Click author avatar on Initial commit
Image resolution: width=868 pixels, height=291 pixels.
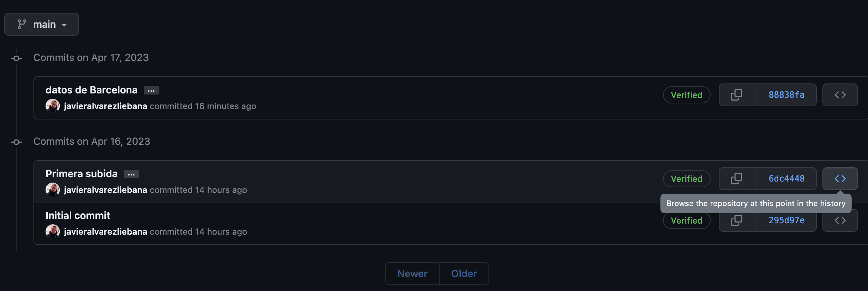[x=53, y=231]
